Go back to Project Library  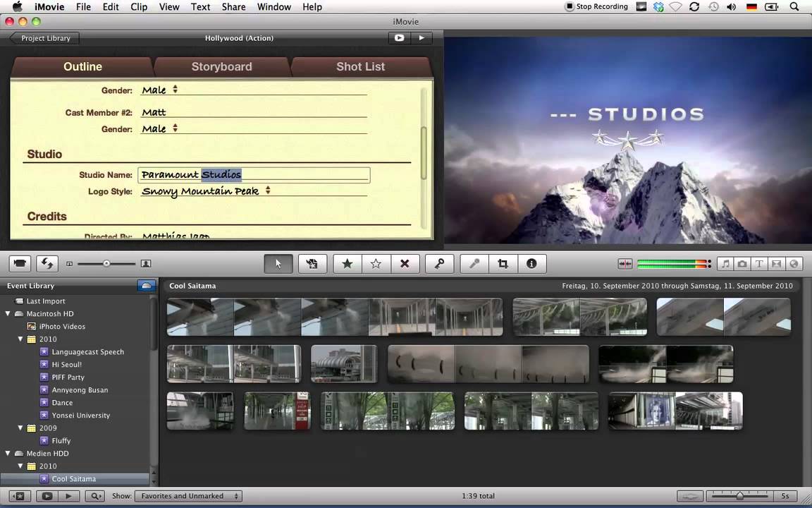(x=44, y=38)
